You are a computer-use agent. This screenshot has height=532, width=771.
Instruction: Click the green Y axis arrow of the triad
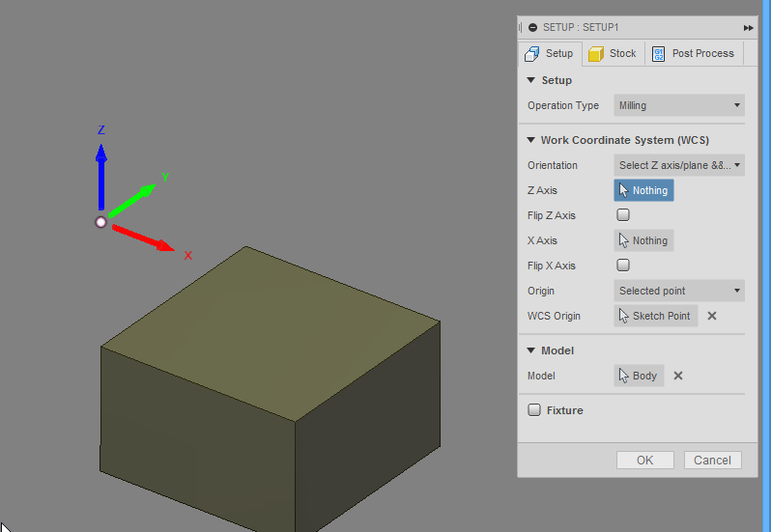coord(132,201)
